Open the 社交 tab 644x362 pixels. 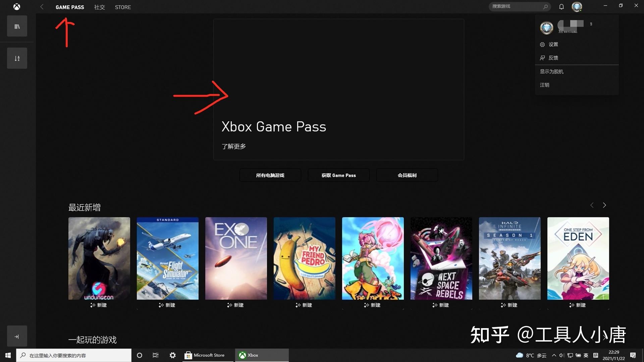tap(99, 7)
